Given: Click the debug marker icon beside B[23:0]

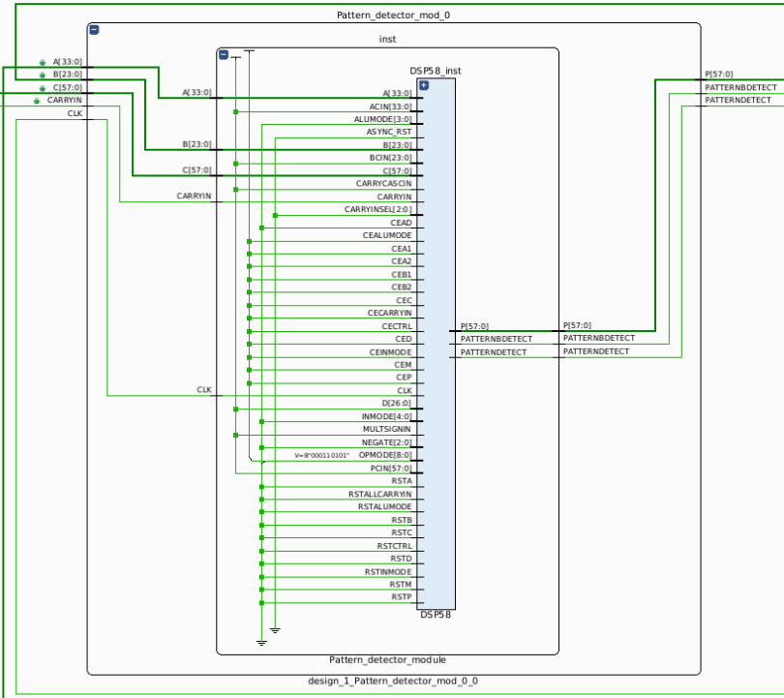Looking at the screenshot, I should 42,74.
